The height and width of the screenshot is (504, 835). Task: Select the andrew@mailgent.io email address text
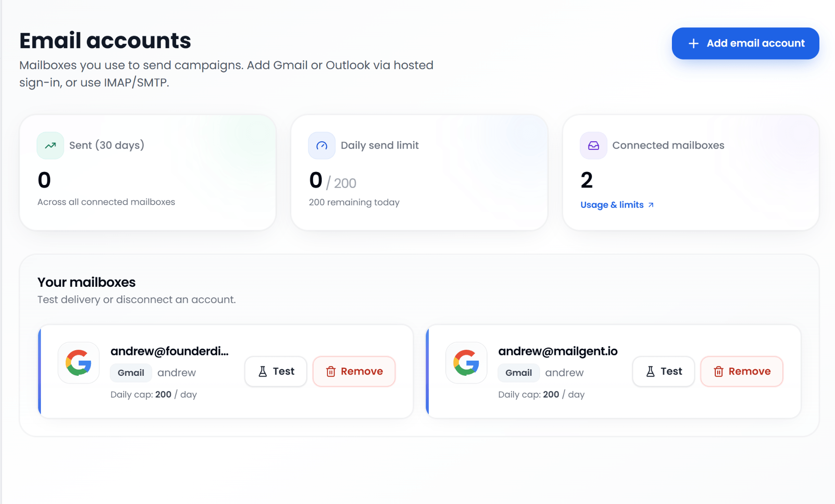pos(558,351)
